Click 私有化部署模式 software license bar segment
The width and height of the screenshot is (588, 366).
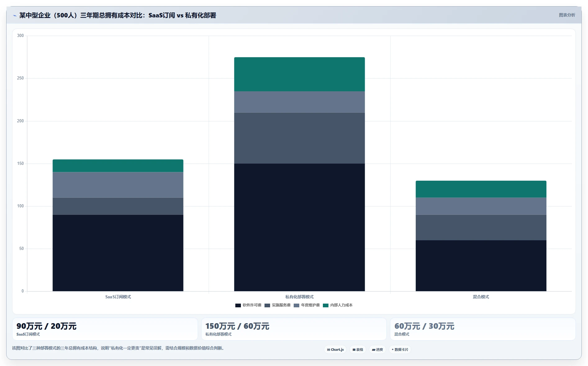[x=300, y=227]
